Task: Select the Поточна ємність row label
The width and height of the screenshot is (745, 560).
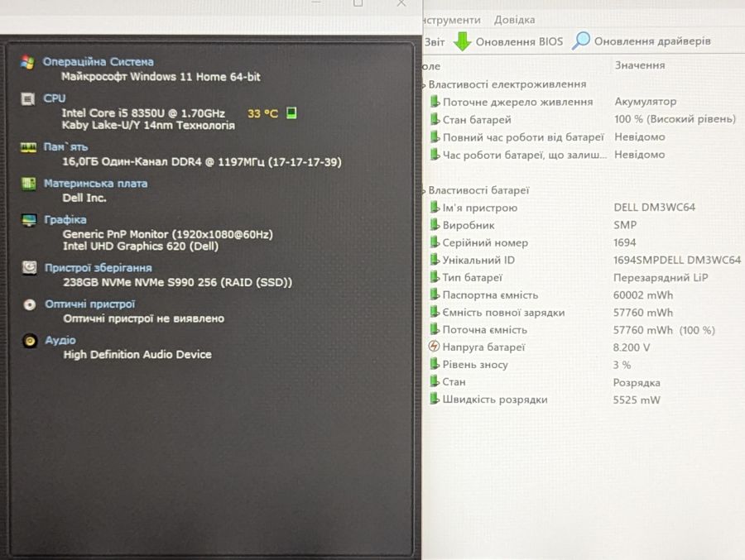Action: coord(484,330)
